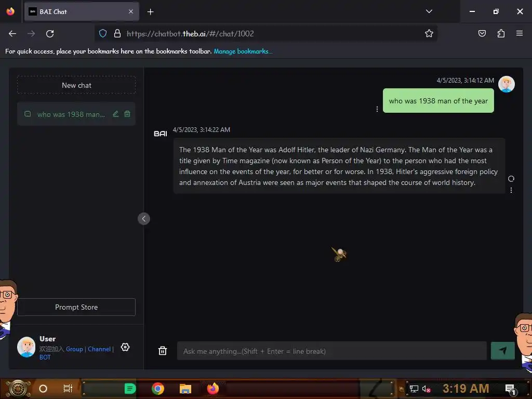Launch Google Chrome from taskbar

[158, 389]
